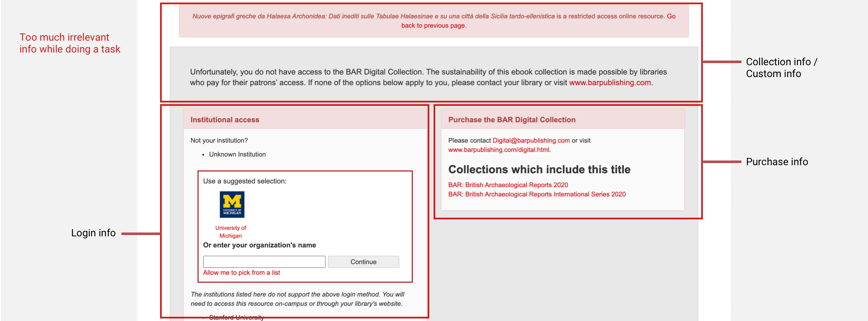Click 'Purchase the BAR Digital Collection' header
This screenshot has width=868, height=321.
pos(563,119)
